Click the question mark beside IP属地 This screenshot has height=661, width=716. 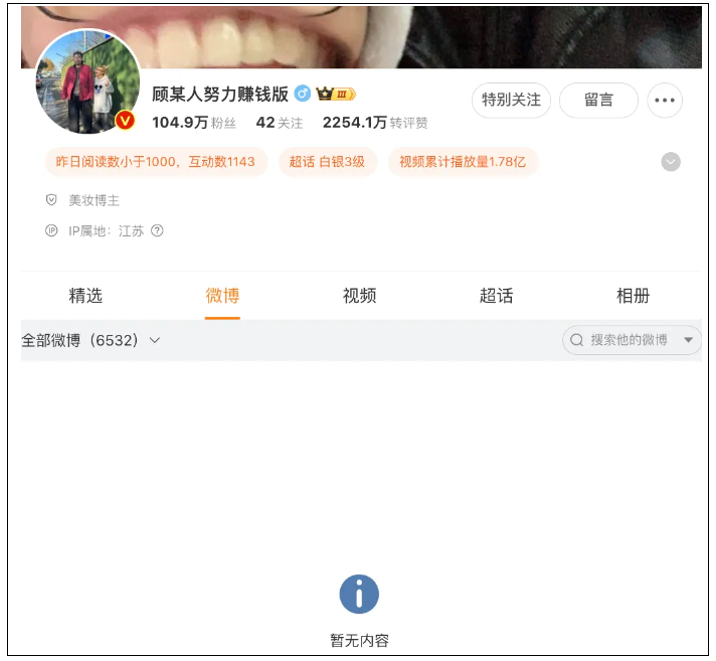click(x=157, y=231)
